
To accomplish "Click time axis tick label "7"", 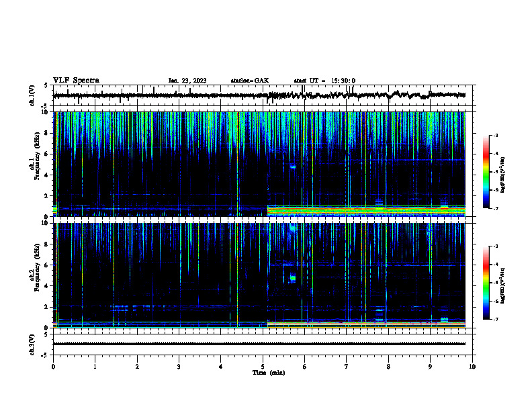I will tap(347, 367).
